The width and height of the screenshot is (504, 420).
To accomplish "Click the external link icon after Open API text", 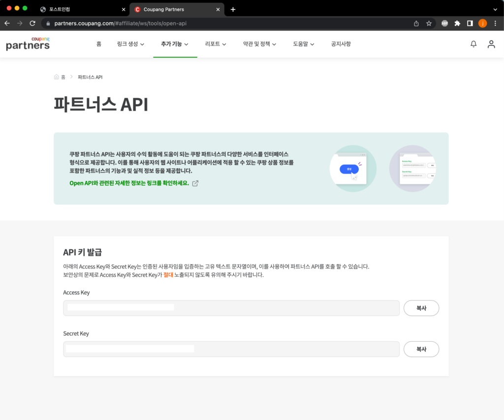I will [x=195, y=183].
